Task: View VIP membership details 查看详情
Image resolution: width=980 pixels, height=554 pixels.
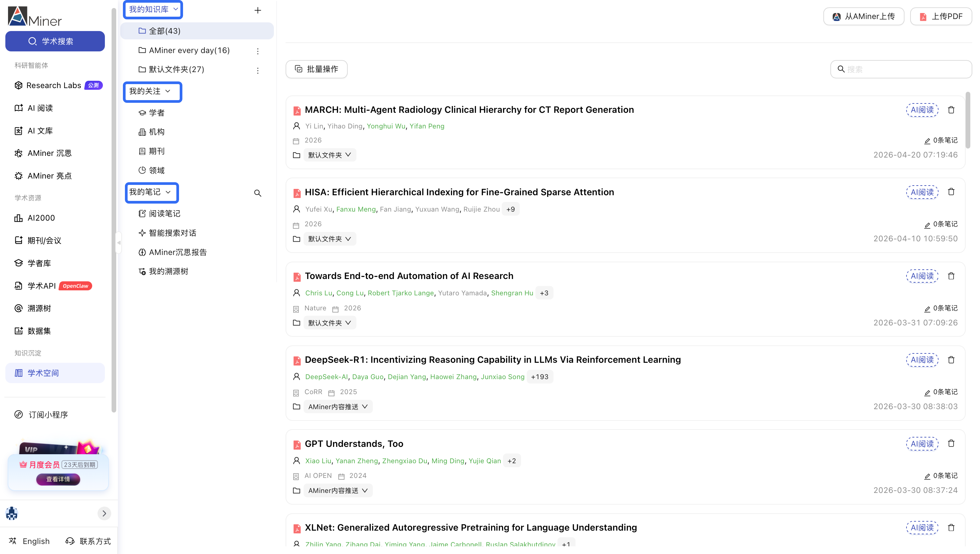Action: point(58,480)
